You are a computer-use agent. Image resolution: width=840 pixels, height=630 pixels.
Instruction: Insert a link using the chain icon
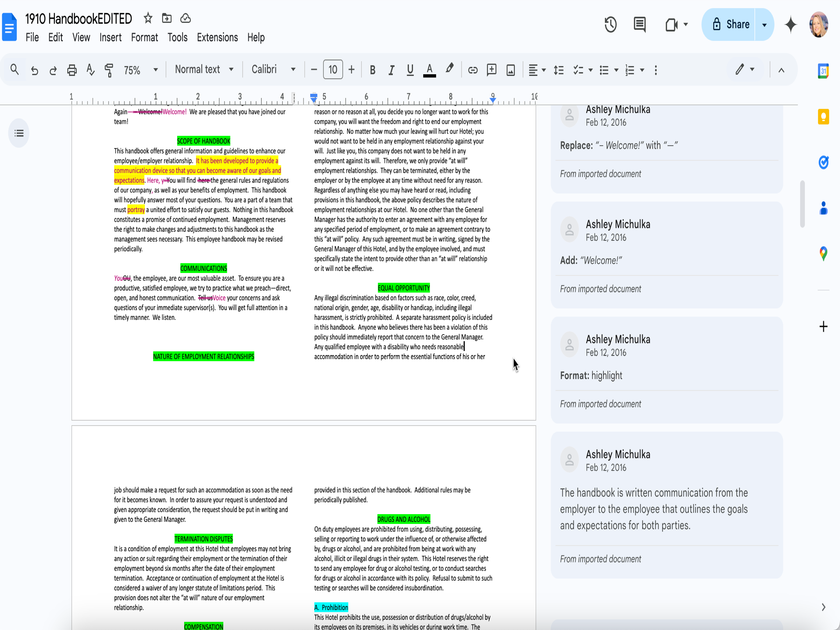click(472, 70)
